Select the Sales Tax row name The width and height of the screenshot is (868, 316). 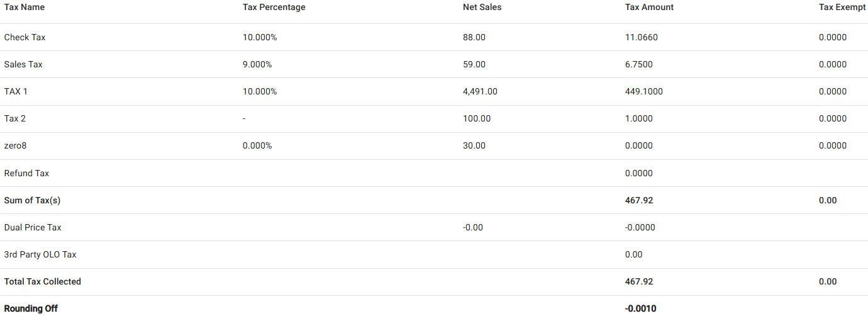pyautogui.click(x=23, y=64)
